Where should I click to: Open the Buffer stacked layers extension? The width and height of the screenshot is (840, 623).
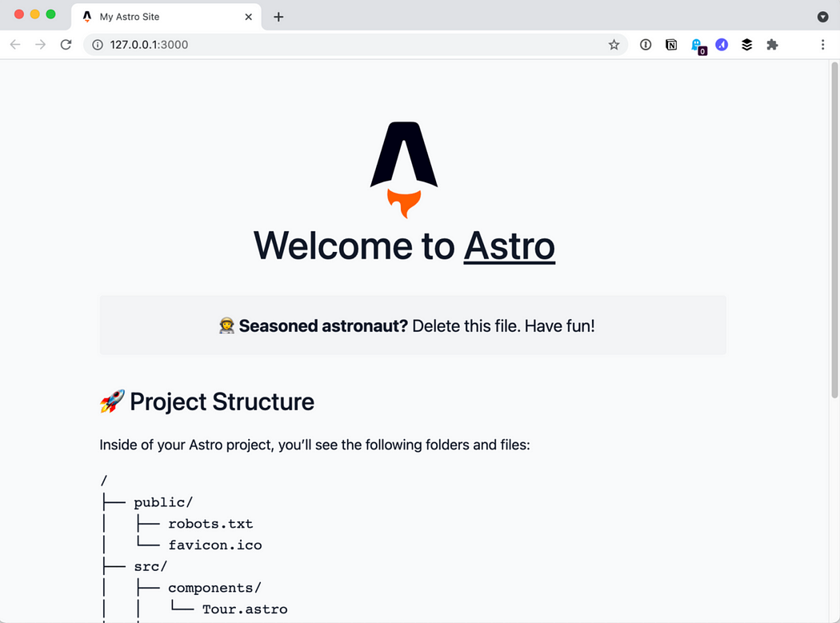pyautogui.click(x=746, y=45)
